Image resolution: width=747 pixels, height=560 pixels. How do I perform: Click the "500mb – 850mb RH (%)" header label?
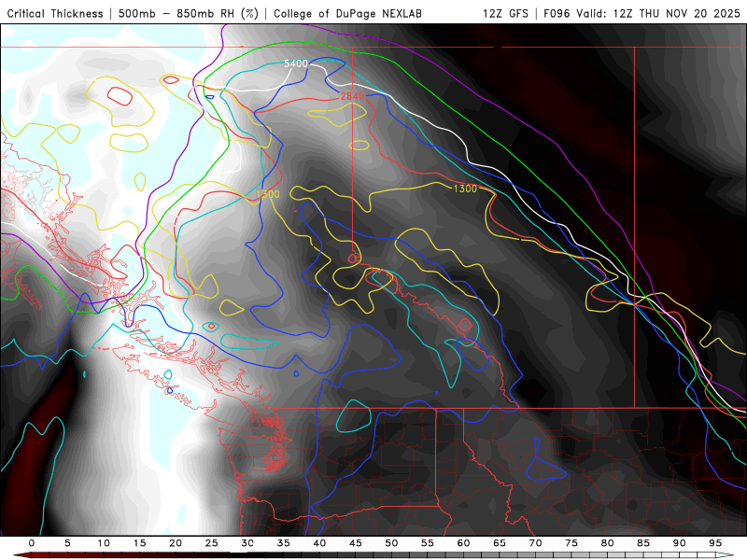[189, 13]
